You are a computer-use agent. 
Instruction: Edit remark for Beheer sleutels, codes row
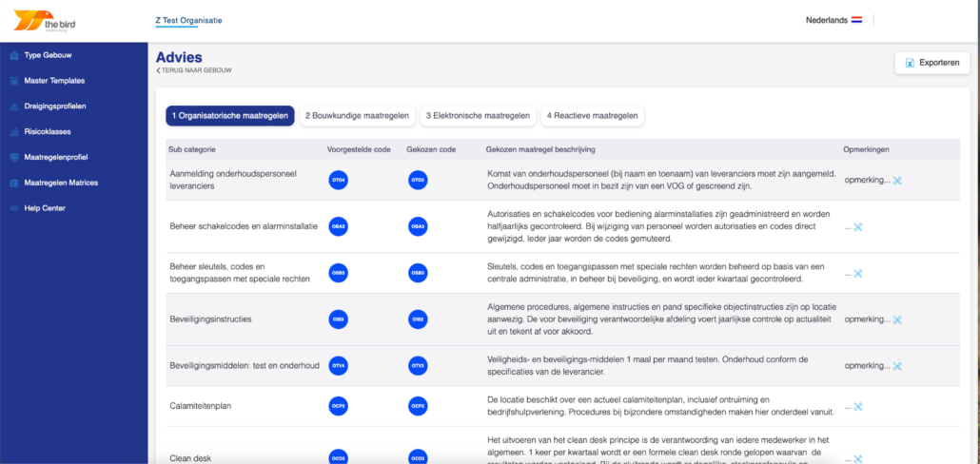click(857, 274)
